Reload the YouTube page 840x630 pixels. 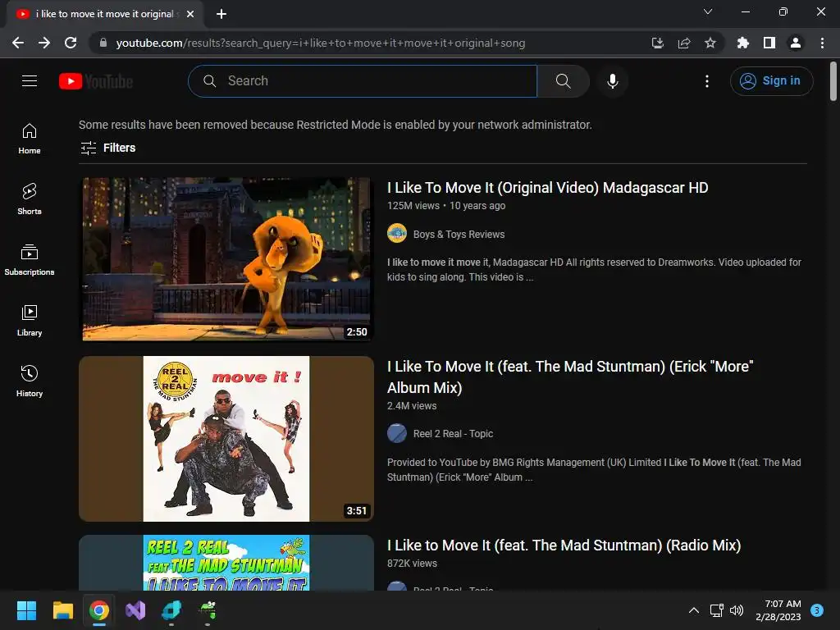[x=71, y=43]
